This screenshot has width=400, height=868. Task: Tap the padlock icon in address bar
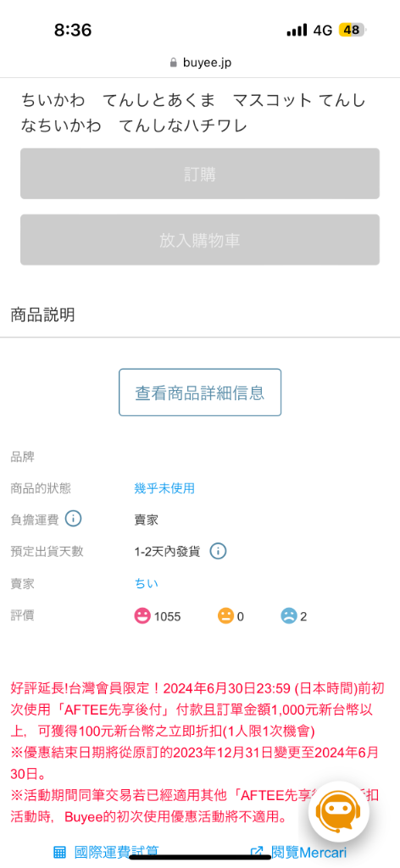pos(174,63)
